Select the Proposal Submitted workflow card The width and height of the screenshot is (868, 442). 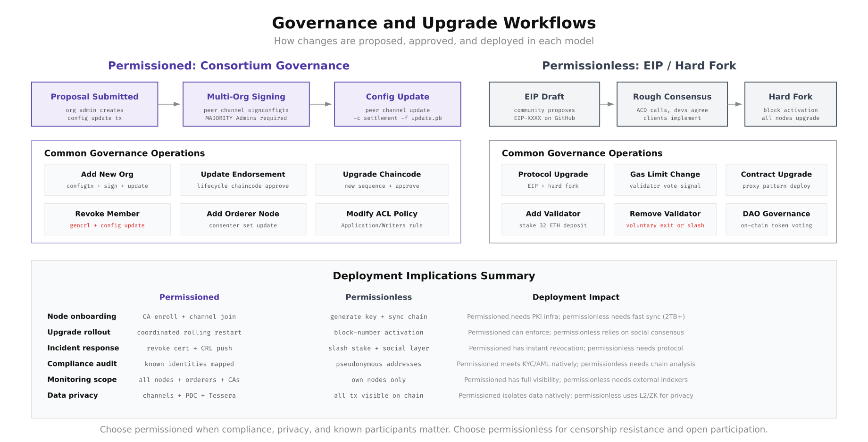[x=94, y=104]
